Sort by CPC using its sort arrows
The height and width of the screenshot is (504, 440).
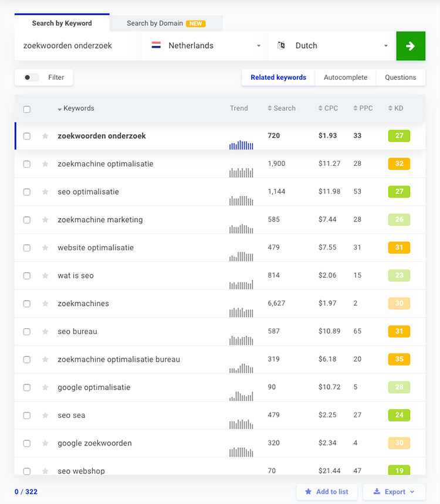click(320, 108)
